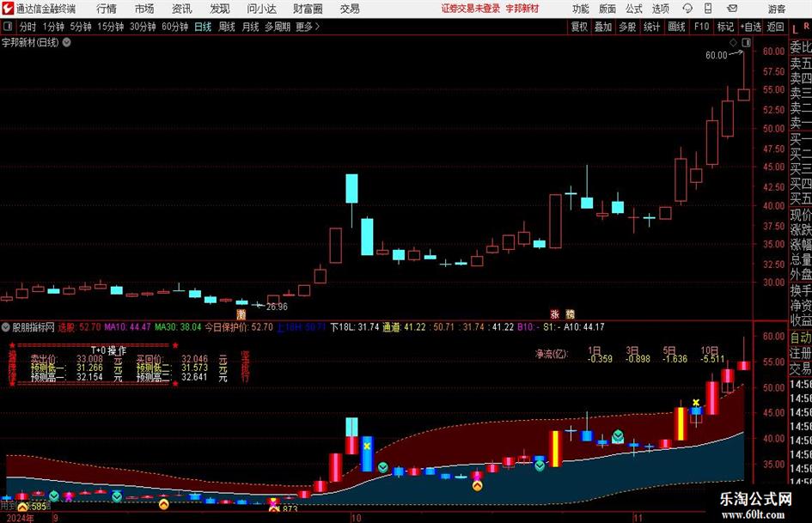
Task: Click the 11 month marker on the time axis
Action: [x=638, y=518]
